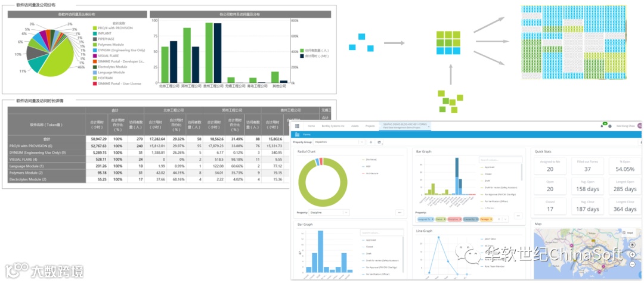Open the more options button beside the Property tags
The width and height of the screenshot is (644, 283).
[x=518, y=216]
